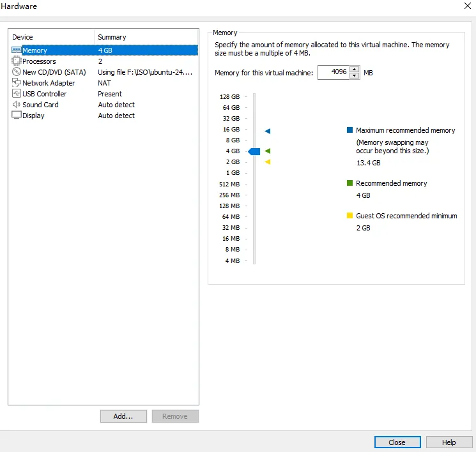The height and width of the screenshot is (452, 476).
Task: Click the USB Controller icon
Action: click(x=17, y=93)
